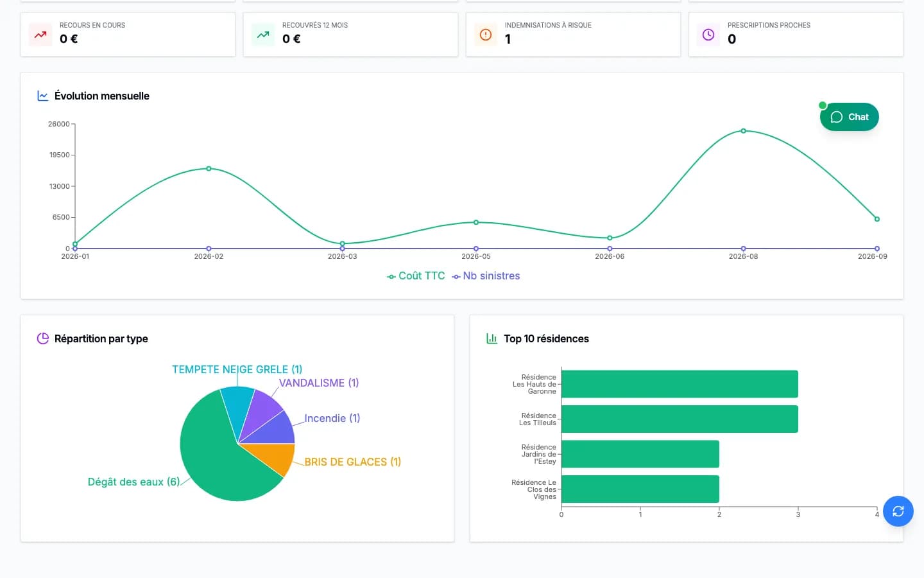Viewport: 924px width, 578px height.
Task: Click the '0 €' value under Recouvrés 12 mois
Action: click(291, 39)
